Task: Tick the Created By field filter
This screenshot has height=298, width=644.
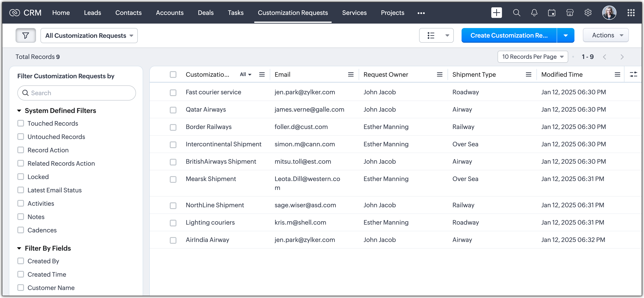Action: point(21,261)
